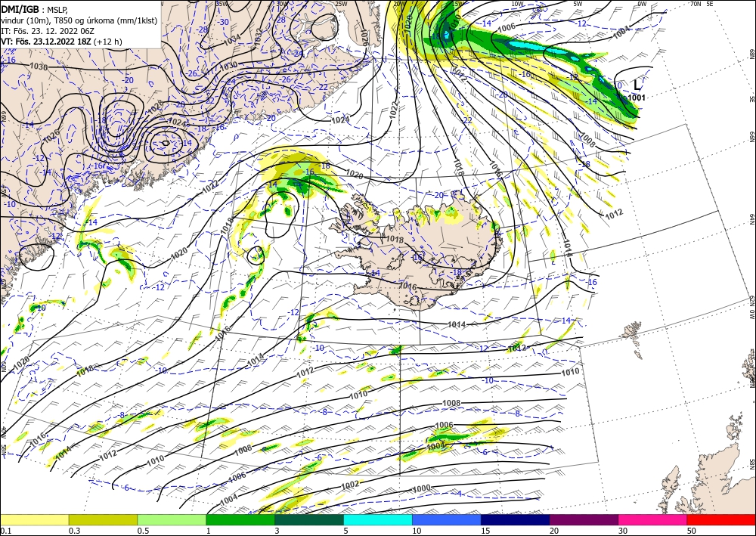Click the '35W' longitude label
Image resolution: width=756 pixels, height=536 pixels.
[x=222, y=3]
